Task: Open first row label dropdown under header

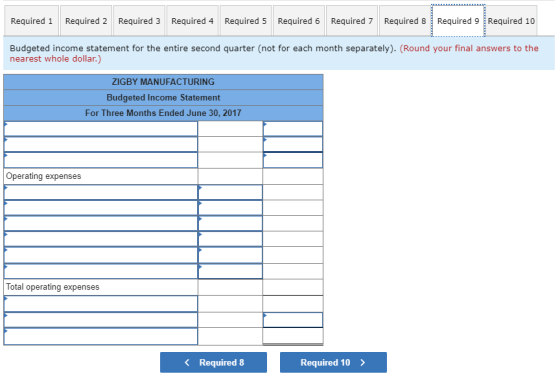Action: point(101,129)
